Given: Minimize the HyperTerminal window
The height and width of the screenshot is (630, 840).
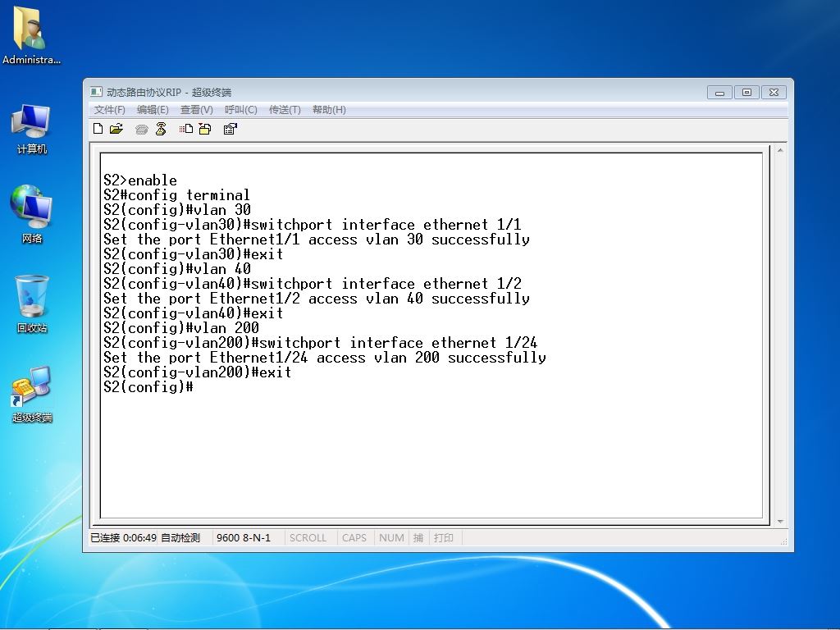Looking at the screenshot, I should [x=719, y=93].
